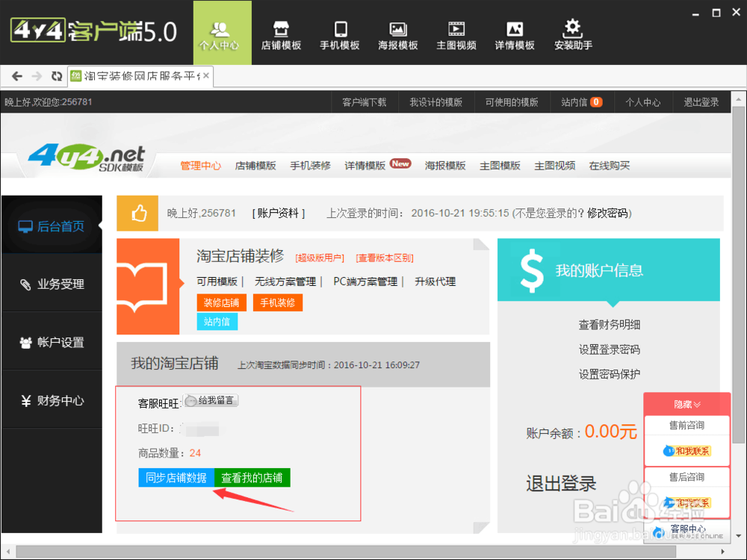
Task: Reload the page with refresh icon
Action: click(57, 76)
